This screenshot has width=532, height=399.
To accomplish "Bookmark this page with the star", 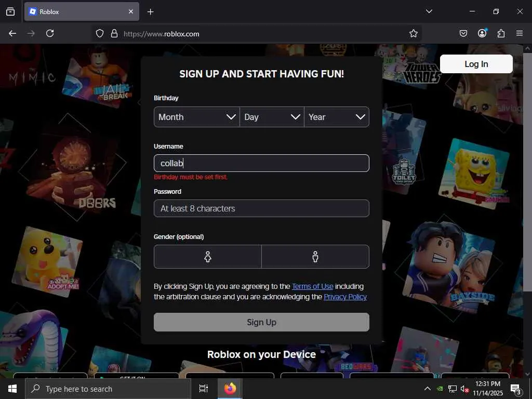I will point(413,34).
